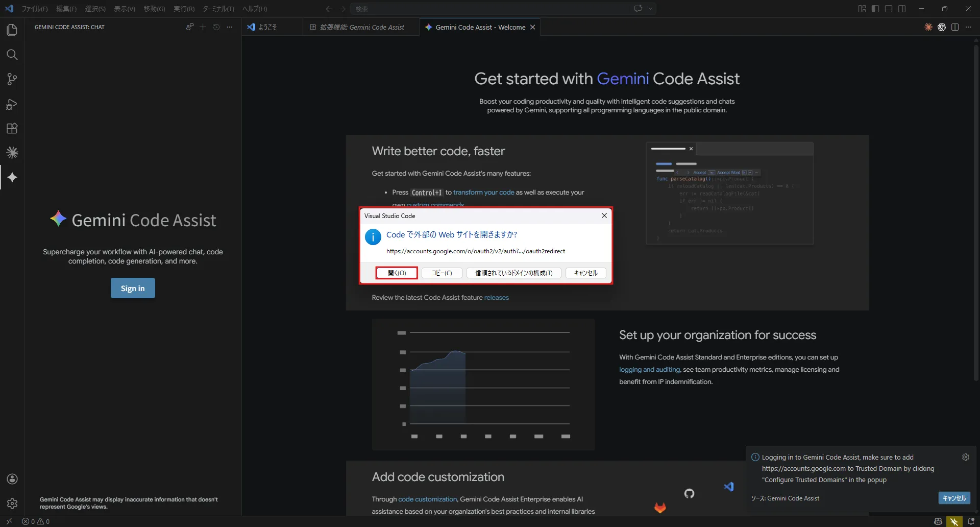Open the 移動(G) menu
The image size is (980, 527).
click(x=154, y=9)
